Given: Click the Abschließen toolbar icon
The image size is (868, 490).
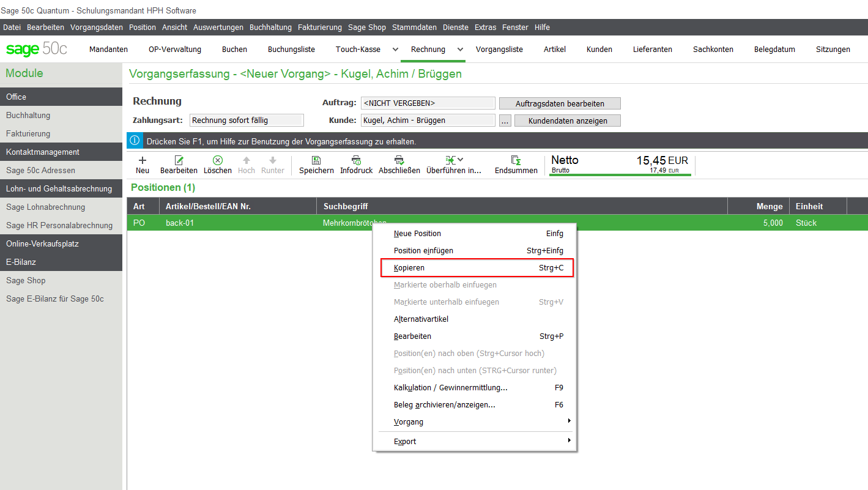Looking at the screenshot, I should tap(399, 160).
